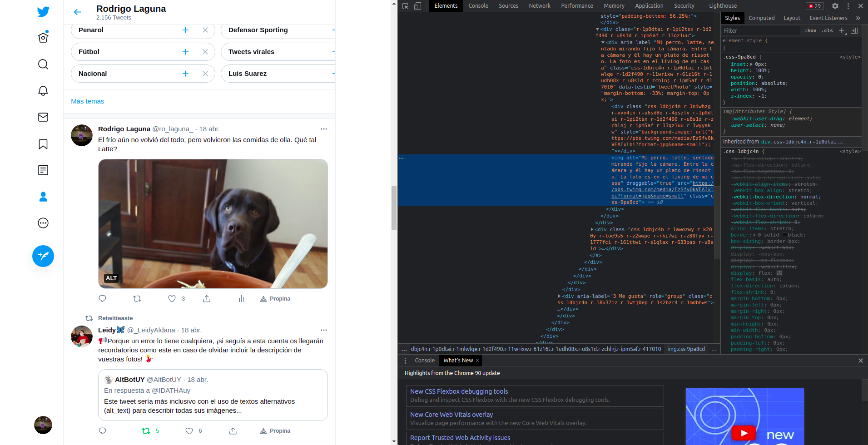868x445 pixels.
Task: Open More options circle icon in sidebar
Action: click(43, 223)
